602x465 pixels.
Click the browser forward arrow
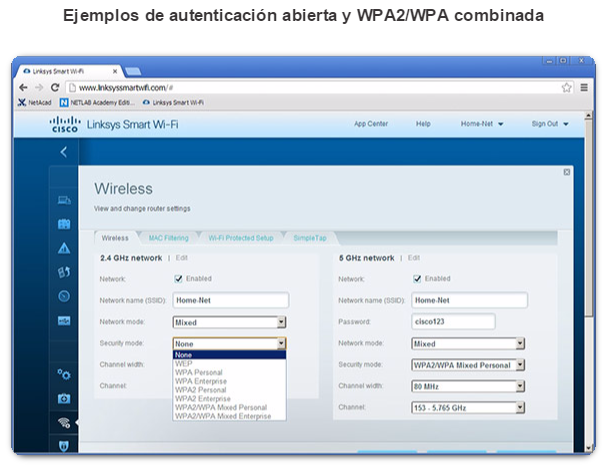39,88
